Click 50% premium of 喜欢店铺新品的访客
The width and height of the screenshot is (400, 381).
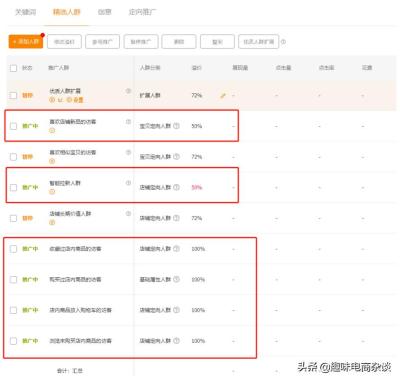197,126
